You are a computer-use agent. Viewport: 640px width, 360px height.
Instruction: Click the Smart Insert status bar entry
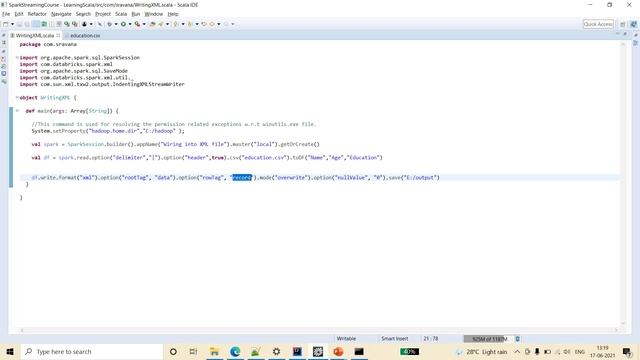pyautogui.click(x=395, y=339)
